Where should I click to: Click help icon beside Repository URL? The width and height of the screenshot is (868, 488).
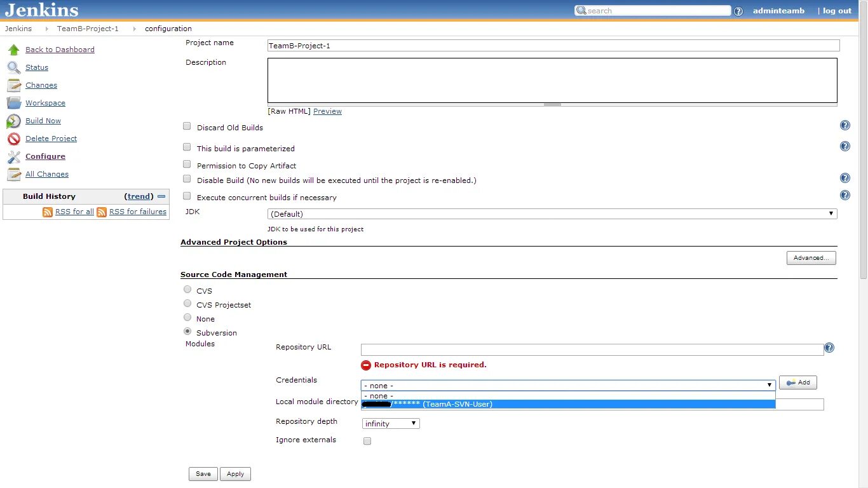(829, 348)
